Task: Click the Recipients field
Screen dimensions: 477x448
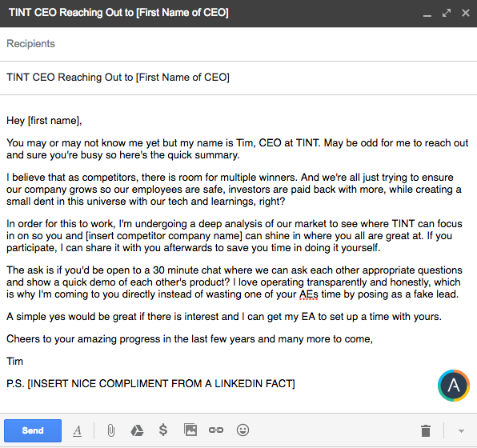Action: point(238,44)
